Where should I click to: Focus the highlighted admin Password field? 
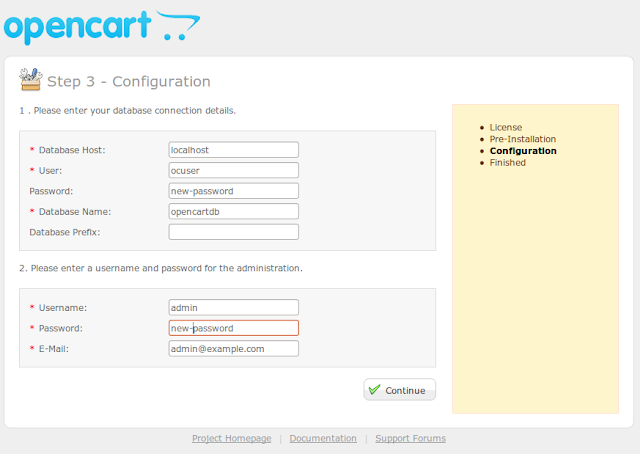tap(234, 328)
